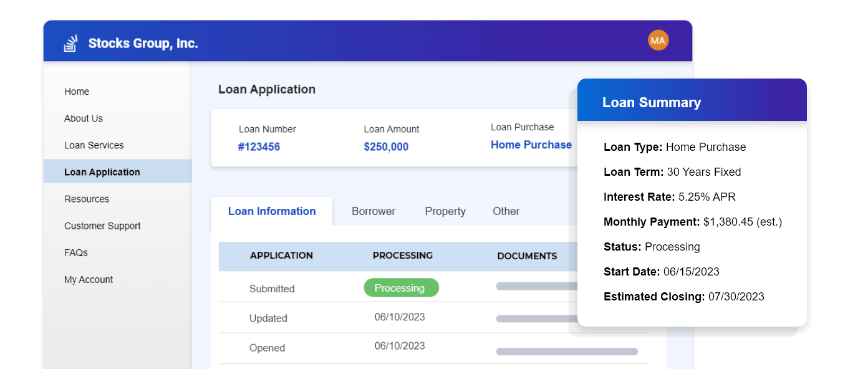This screenshot has height=369, width=868.
Task: Open About Us sidebar item
Action: pyautogui.click(x=84, y=118)
